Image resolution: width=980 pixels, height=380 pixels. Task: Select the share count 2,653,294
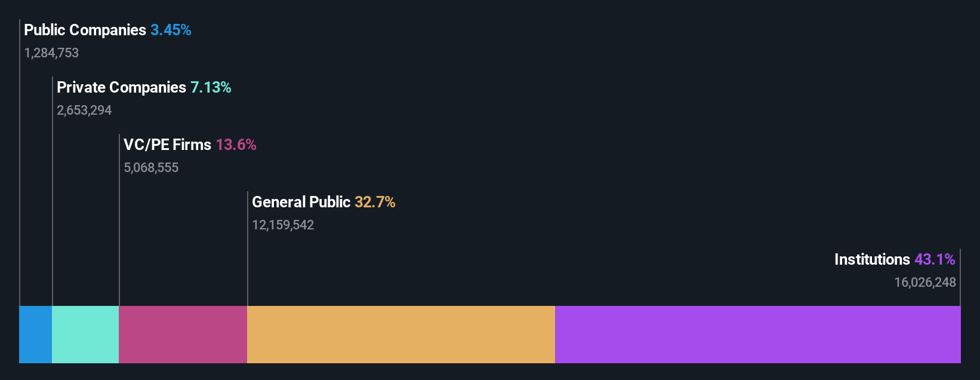coord(84,111)
